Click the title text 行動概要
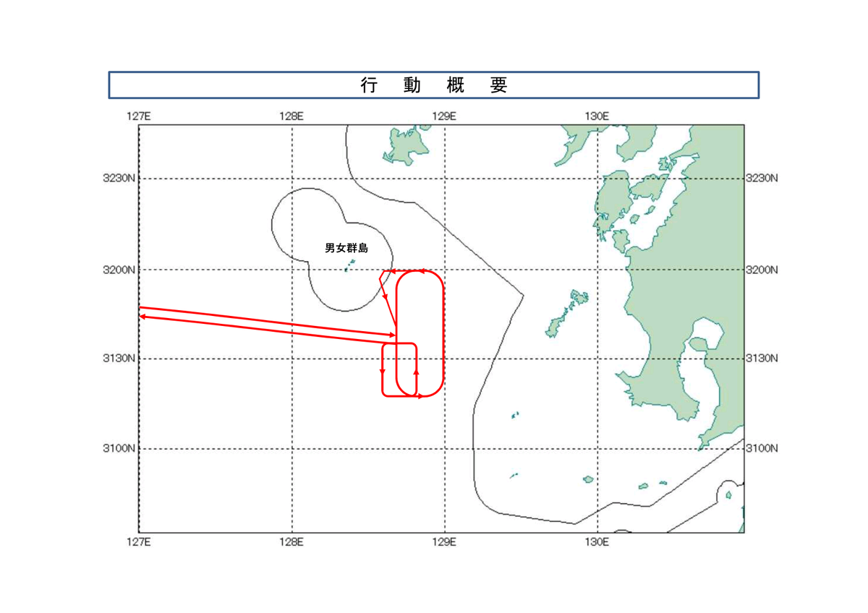Viewport: 868px width, 613px height. coord(434,85)
